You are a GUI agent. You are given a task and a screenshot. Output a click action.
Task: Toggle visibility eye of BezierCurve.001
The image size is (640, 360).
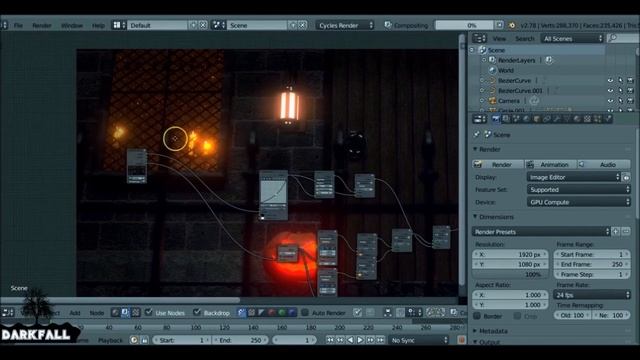(610, 91)
